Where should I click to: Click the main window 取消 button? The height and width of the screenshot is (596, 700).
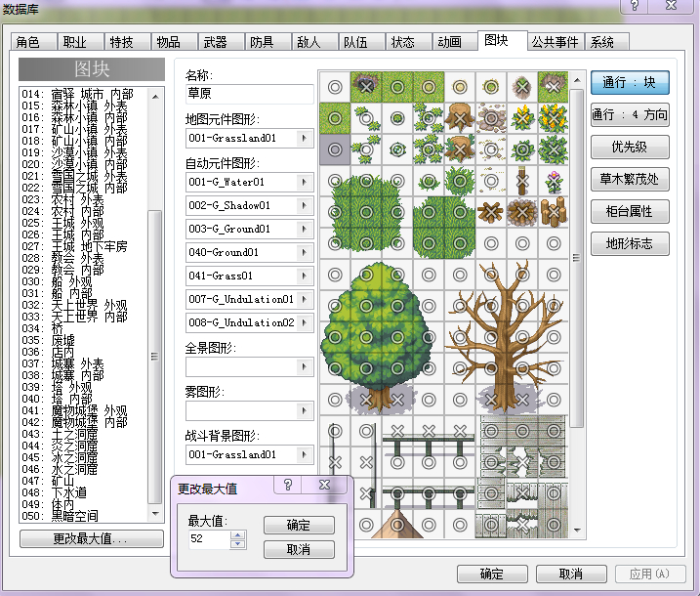(x=571, y=574)
